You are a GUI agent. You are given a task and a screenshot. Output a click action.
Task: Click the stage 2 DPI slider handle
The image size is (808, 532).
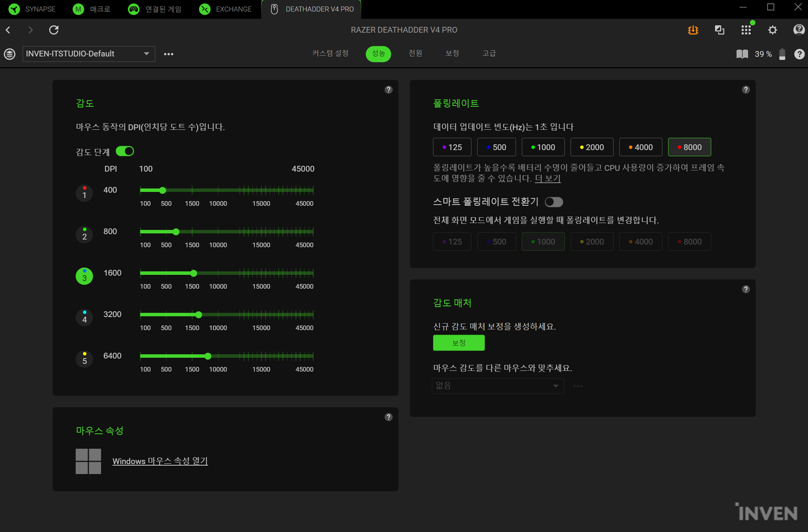point(176,232)
